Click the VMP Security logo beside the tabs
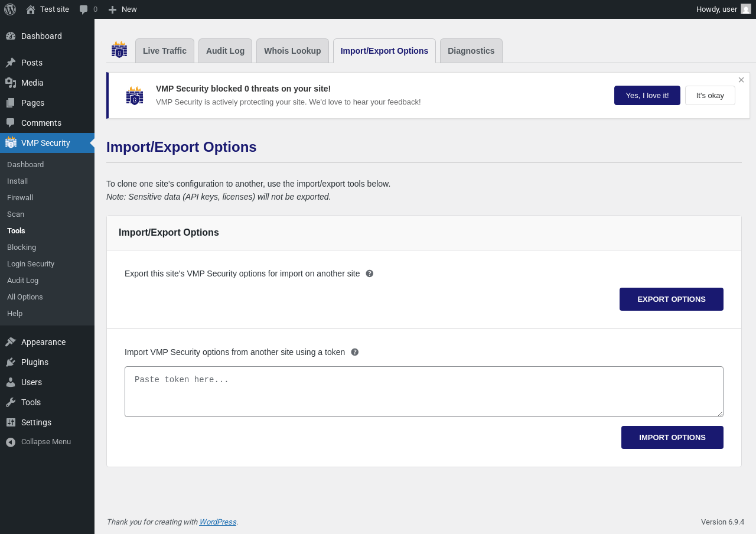Viewport: 756px width, 534px height. (119, 50)
